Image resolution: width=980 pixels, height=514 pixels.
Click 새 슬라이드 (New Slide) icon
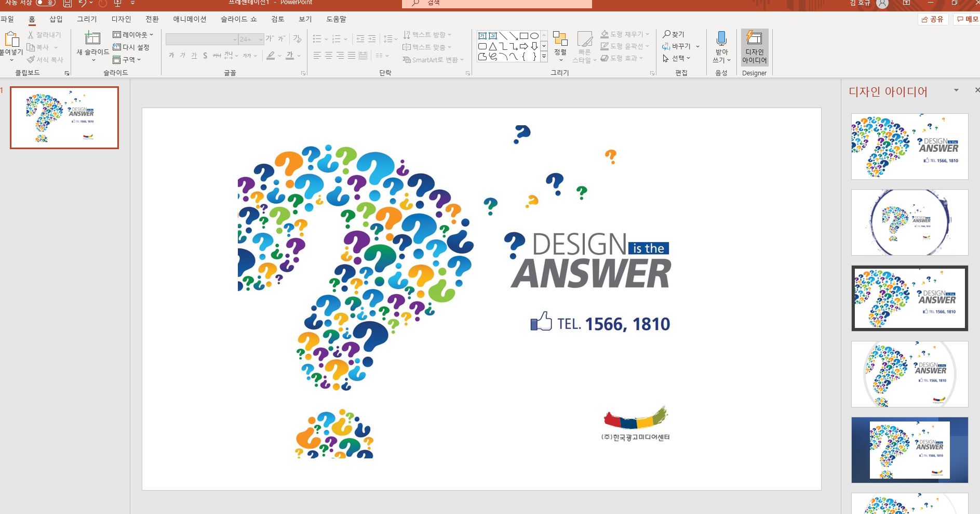[92, 38]
